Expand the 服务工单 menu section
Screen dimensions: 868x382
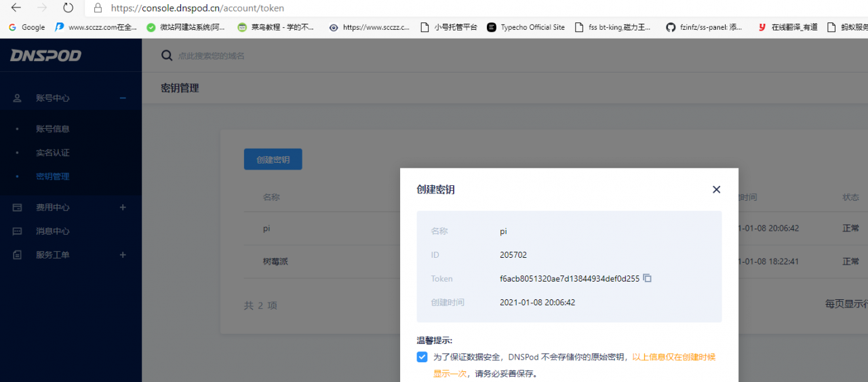[x=123, y=254]
